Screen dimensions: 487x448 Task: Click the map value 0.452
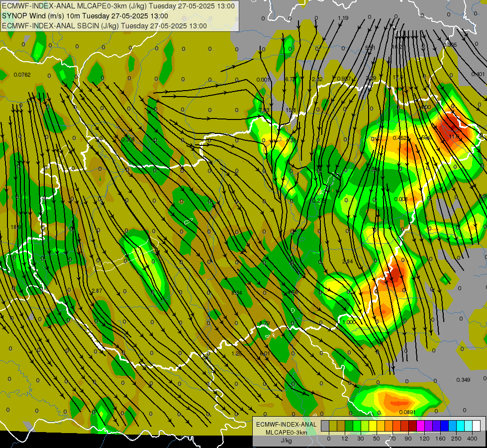[399, 138]
